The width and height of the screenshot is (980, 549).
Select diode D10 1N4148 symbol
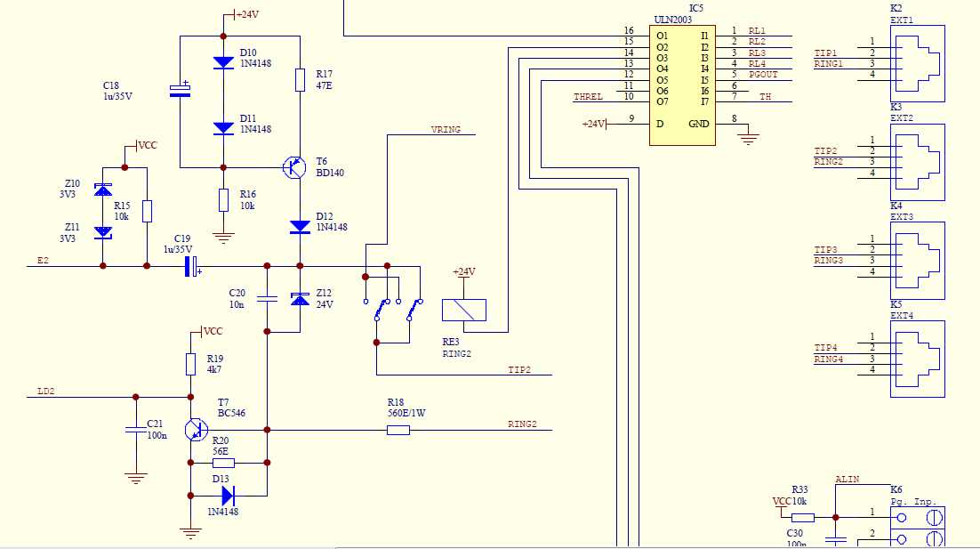tap(224, 62)
